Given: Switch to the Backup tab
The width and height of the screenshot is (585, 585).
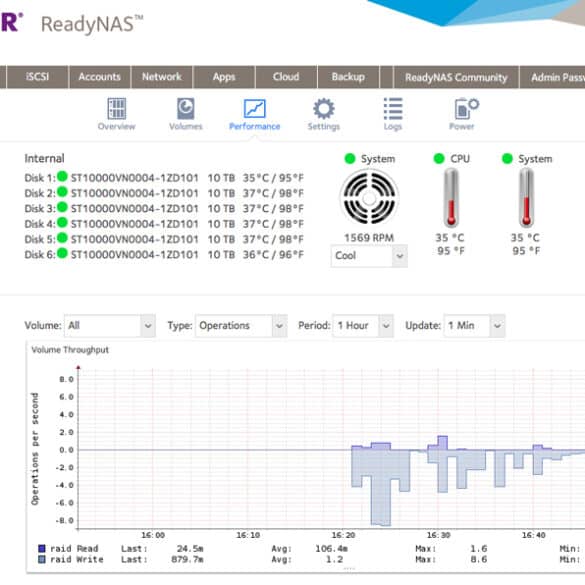Looking at the screenshot, I should [348, 77].
